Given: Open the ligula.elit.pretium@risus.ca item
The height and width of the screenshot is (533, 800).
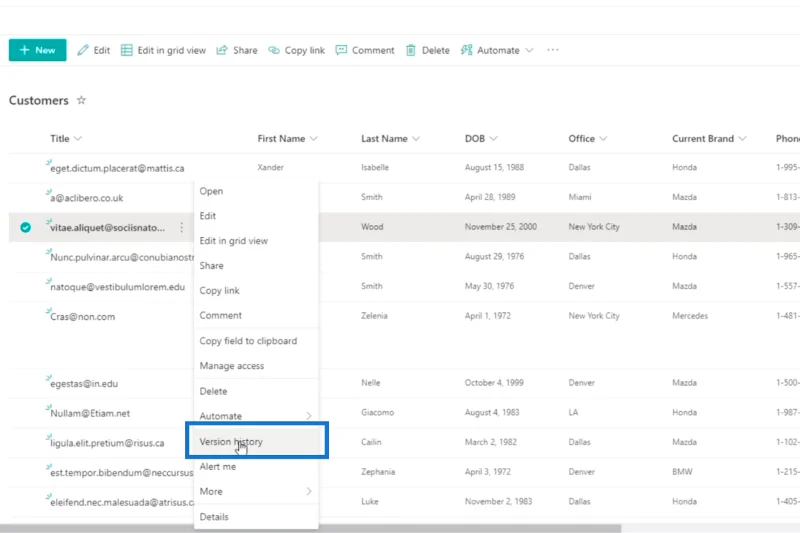Looking at the screenshot, I should 107,443.
